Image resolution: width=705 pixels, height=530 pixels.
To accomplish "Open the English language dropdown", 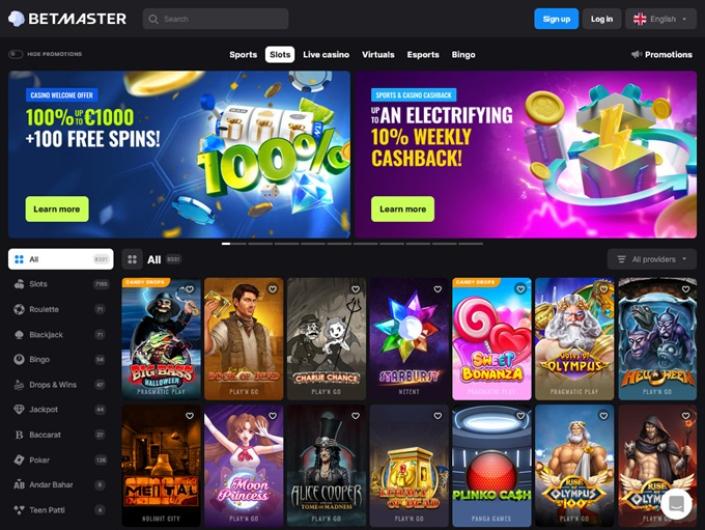I will 660,19.
